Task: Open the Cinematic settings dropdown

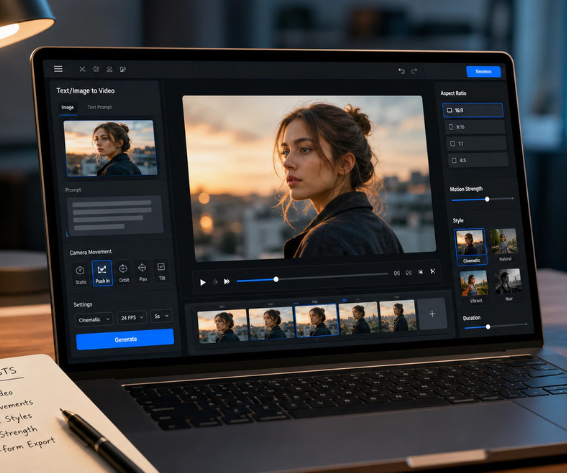Action: pos(94,319)
